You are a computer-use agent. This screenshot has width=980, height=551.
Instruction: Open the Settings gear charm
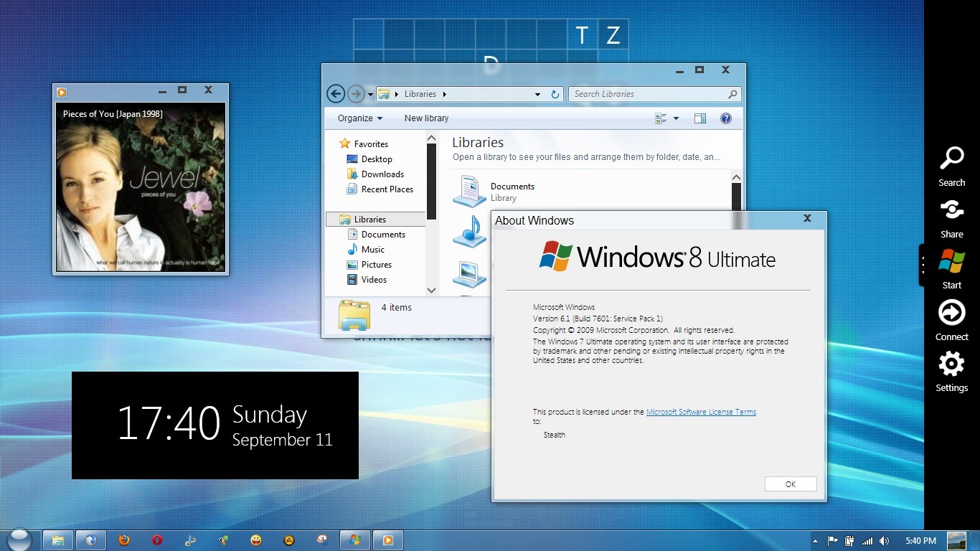[952, 372]
